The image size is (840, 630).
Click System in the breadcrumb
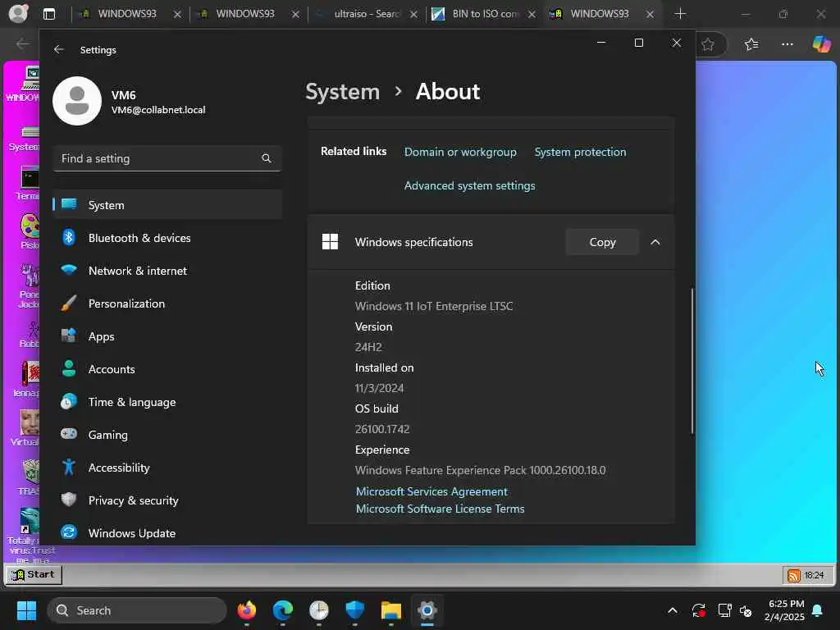tap(342, 92)
